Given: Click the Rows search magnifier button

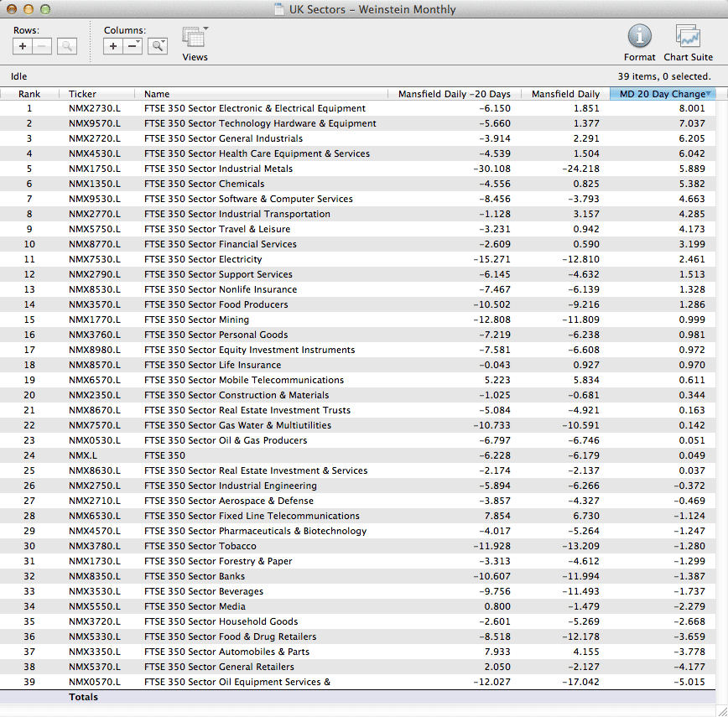Looking at the screenshot, I should 67,46.
